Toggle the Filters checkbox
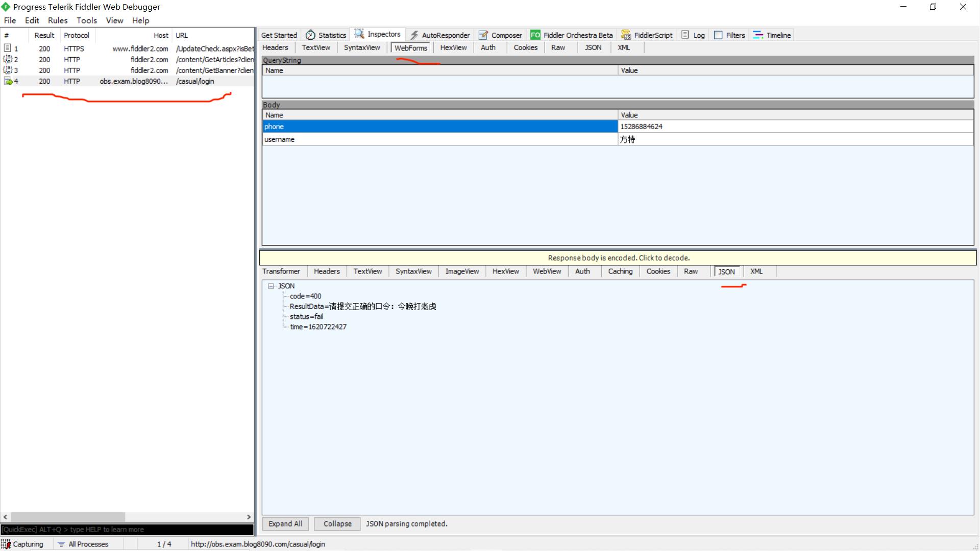The image size is (980, 551). [718, 35]
